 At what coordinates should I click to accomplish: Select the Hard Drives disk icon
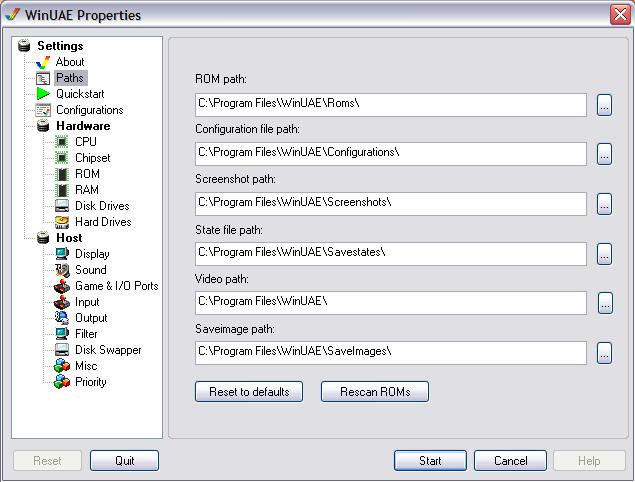tap(62, 222)
